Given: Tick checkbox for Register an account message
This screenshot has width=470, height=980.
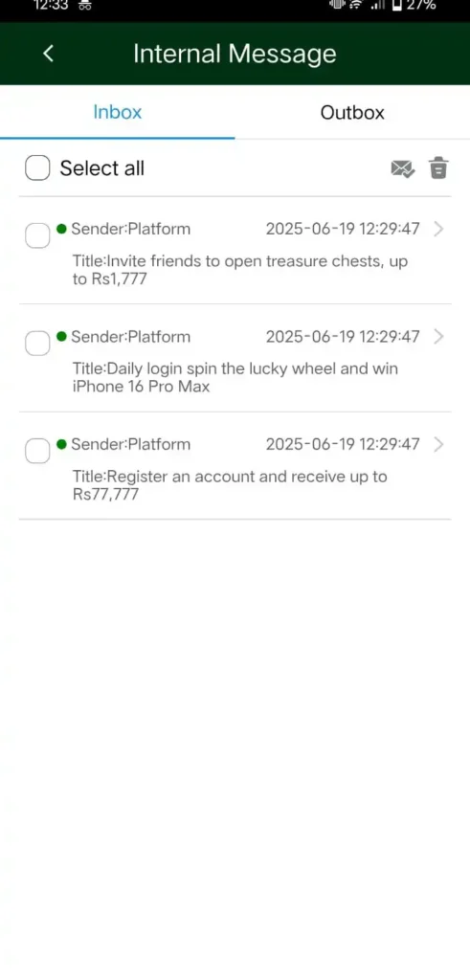Looking at the screenshot, I should [x=37, y=452].
